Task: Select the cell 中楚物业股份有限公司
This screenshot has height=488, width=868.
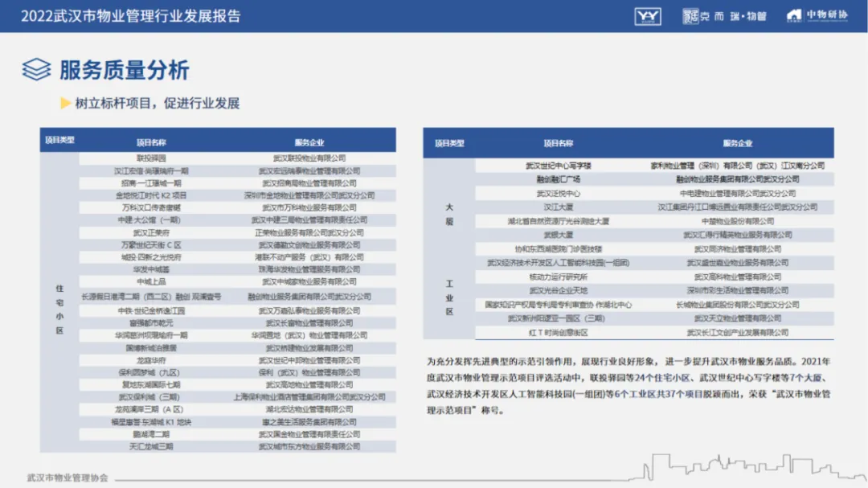Action: [x=737, y=221]
